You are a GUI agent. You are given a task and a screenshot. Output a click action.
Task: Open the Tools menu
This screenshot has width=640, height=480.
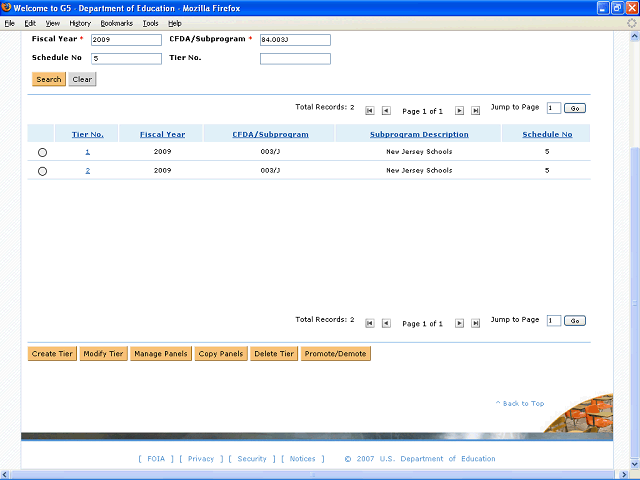[x=150, y=23]
